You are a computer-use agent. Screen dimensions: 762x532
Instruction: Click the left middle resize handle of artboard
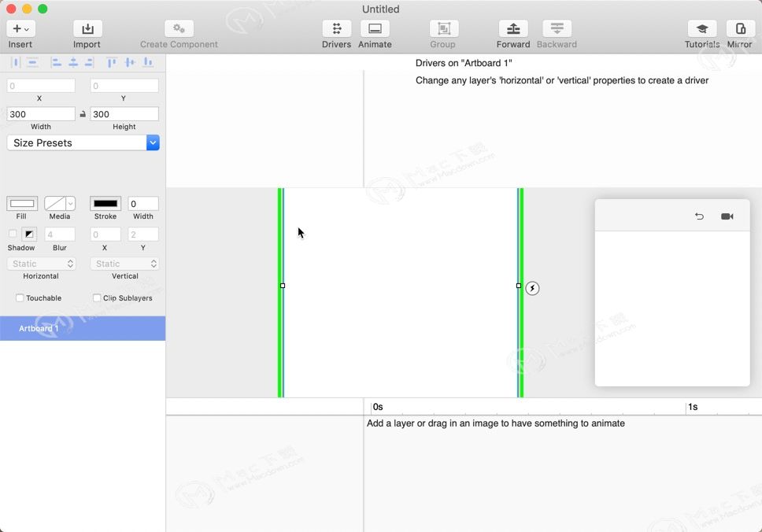click(x=283, y=286)
